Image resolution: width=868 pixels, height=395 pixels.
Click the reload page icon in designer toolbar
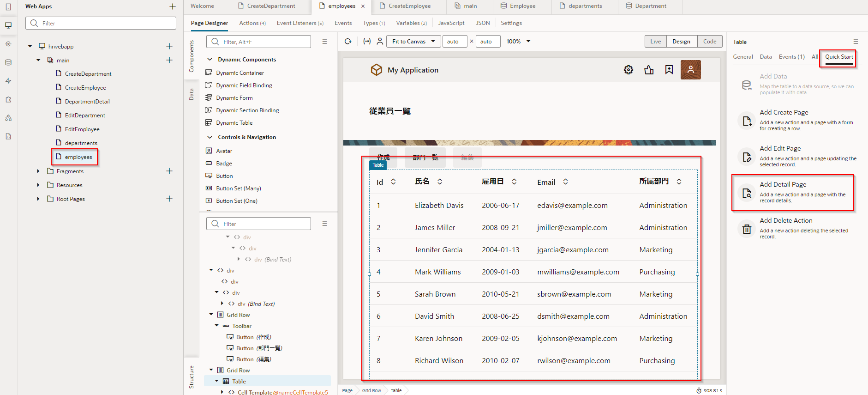348,42
